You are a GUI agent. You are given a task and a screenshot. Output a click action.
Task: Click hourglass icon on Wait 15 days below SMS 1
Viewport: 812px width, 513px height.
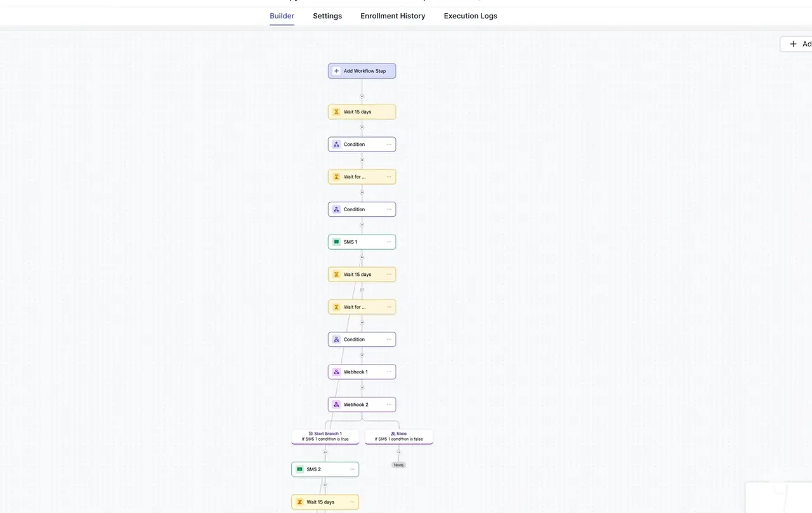point(336,275)
